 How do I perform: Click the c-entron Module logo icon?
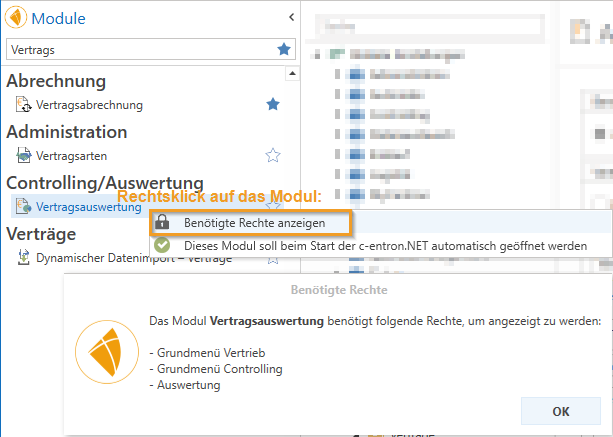pyautogui.click(x=17, y=18)
